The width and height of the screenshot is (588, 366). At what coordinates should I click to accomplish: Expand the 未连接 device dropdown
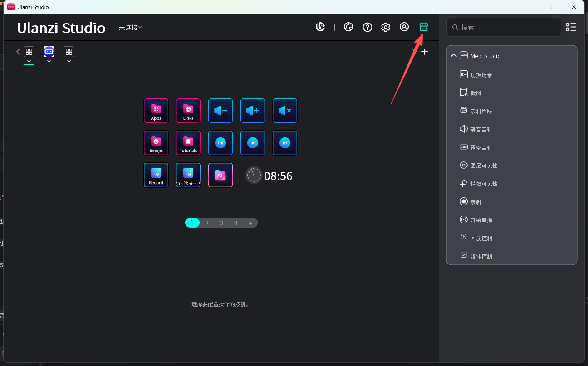[x=131, y=28]
